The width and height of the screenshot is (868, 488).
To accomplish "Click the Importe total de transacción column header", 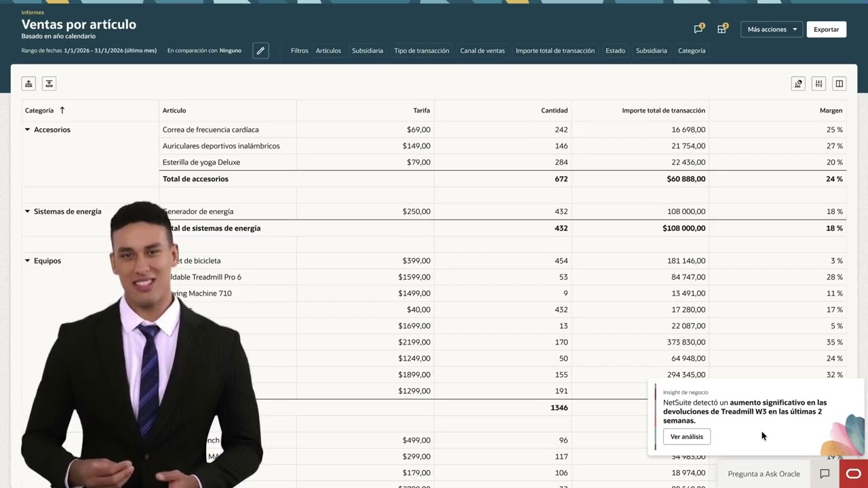I will [663, 110].
